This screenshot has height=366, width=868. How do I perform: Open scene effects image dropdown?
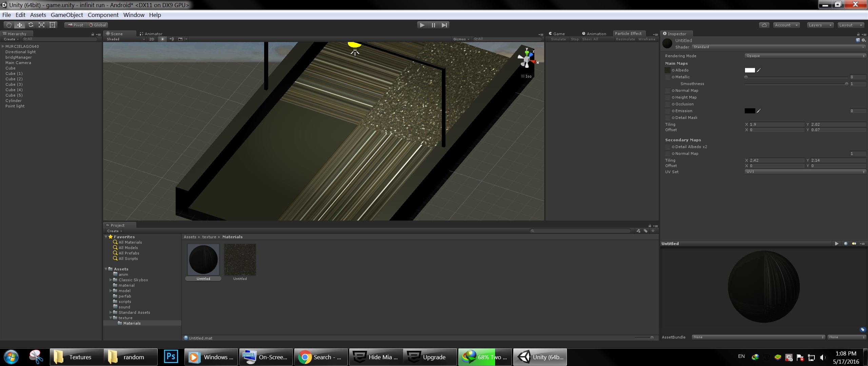click(x=182, y=39)
